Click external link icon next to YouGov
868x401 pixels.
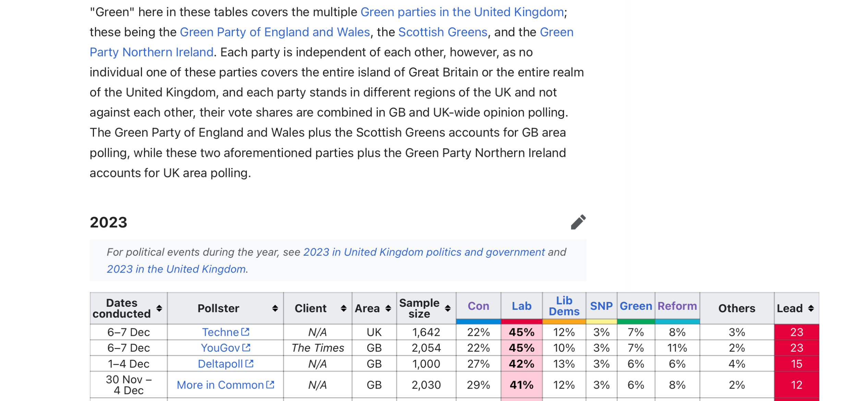coord(246,348)
